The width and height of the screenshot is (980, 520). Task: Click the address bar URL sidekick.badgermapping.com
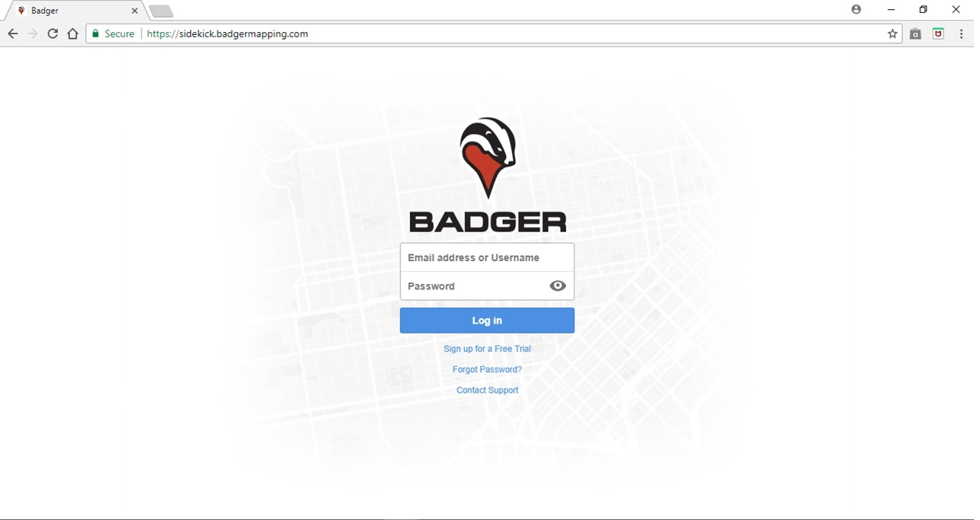pos(228,33)
